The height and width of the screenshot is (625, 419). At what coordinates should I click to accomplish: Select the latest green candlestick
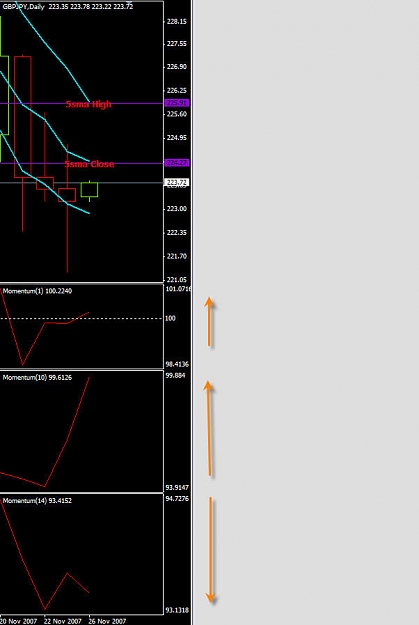tap(89, 190)
